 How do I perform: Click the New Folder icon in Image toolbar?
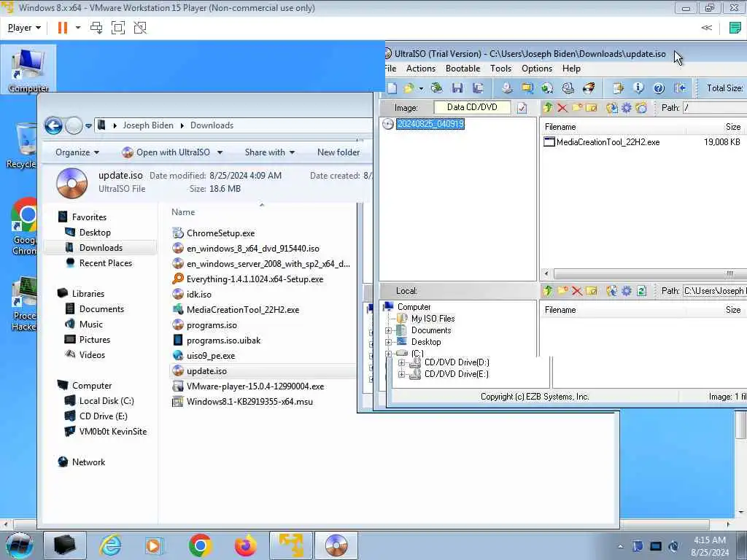[x=577, y=108]
